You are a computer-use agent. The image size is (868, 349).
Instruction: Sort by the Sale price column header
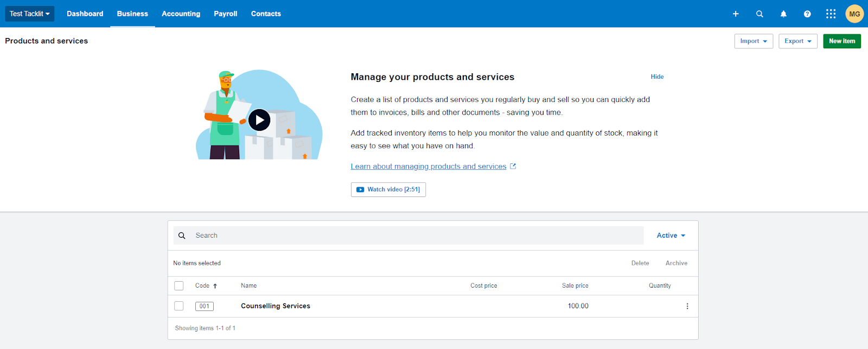[575, 285]
